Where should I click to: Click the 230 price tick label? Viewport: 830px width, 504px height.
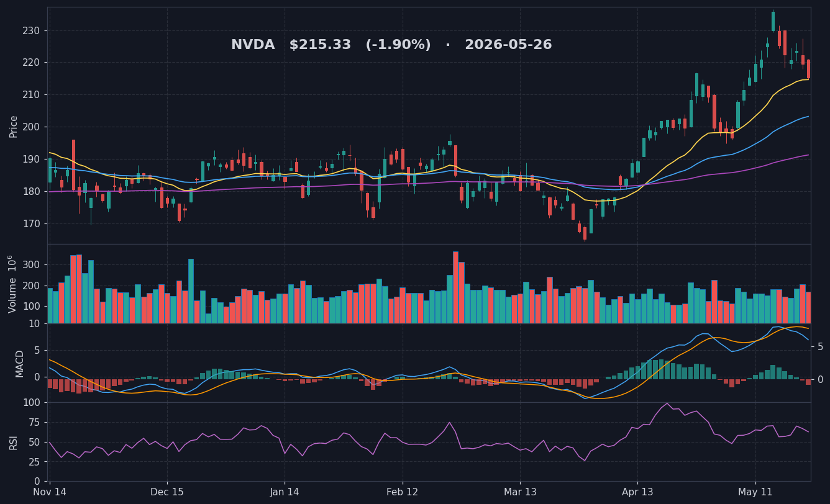pyautogui.click(x=31, y=30)
